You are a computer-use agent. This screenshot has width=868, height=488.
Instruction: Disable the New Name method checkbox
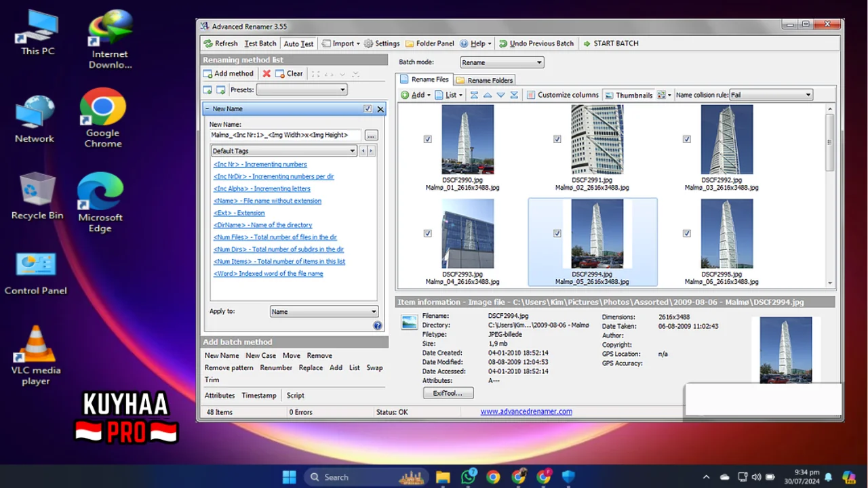[368, 108]
